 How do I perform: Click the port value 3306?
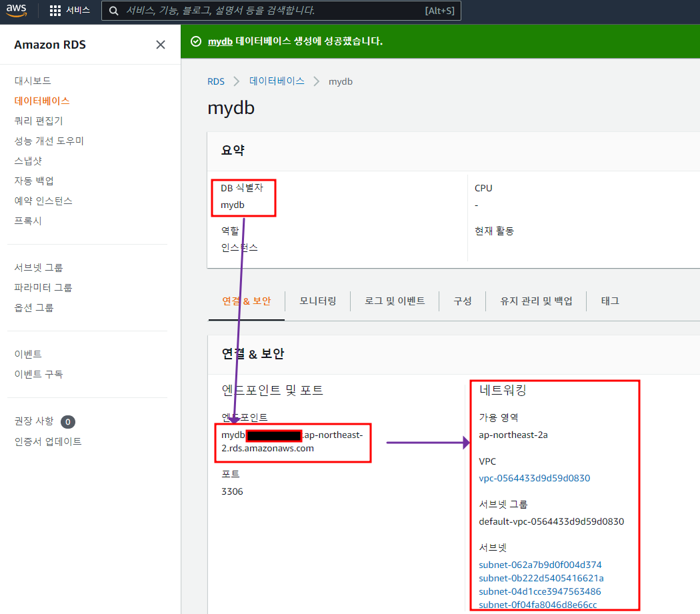232,491
